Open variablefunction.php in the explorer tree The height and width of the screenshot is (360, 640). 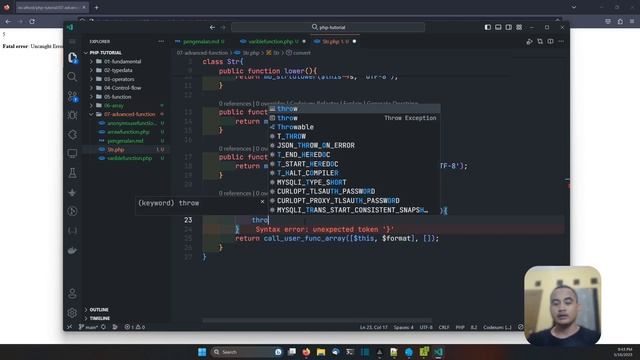click(x=126, y=158)
